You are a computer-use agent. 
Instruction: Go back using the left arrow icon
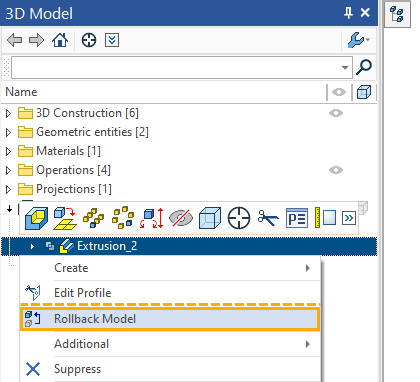click(14, 40)
